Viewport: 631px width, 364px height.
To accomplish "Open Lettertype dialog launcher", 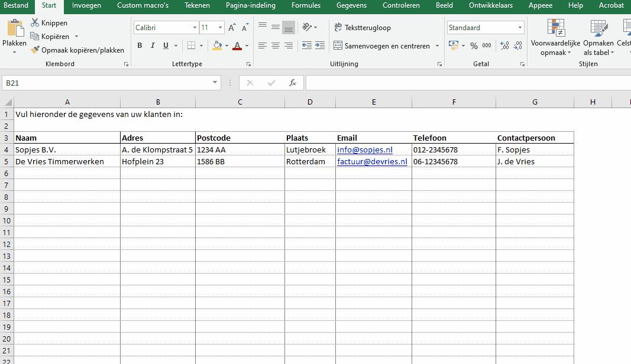I will [248, 64].
